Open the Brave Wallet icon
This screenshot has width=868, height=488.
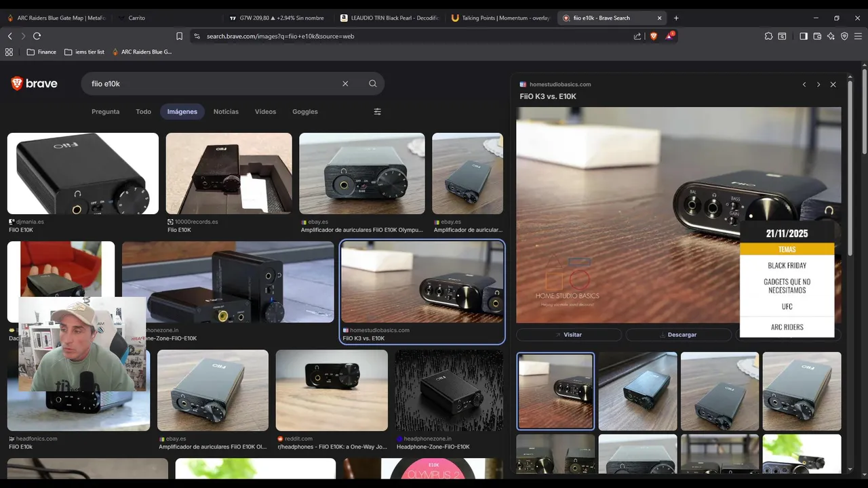[817, 36]
